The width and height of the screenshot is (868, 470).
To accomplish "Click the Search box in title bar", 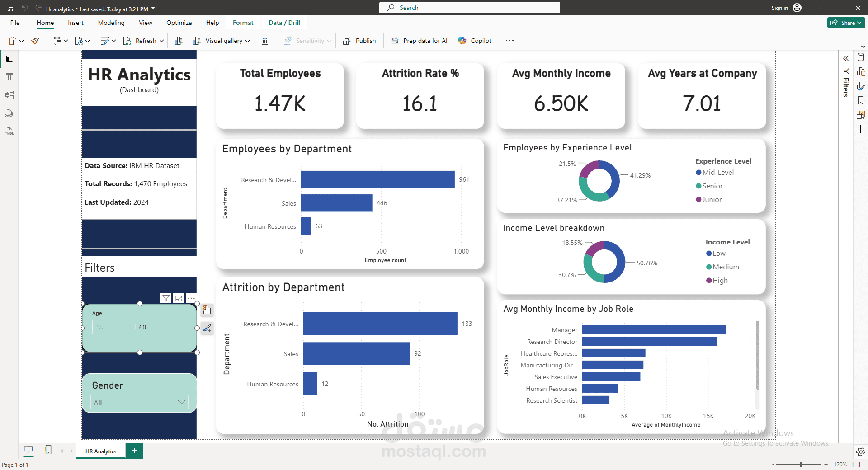I will [x=470, y=8].
